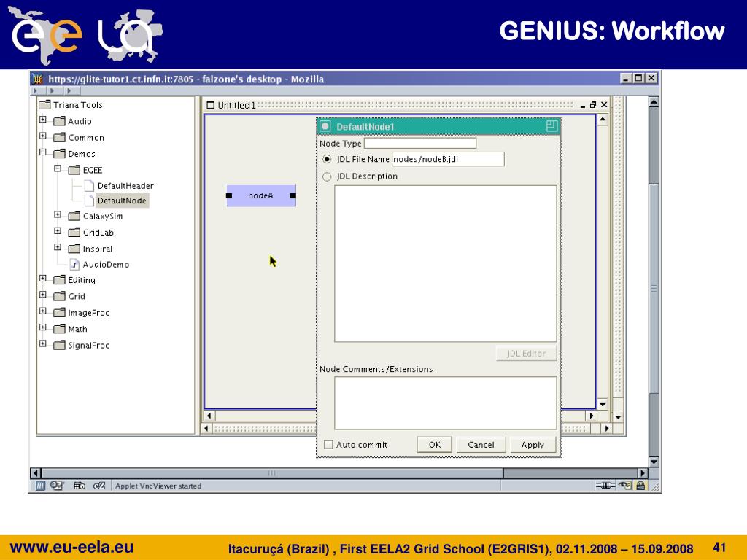Expand the Editing folder
This screenshot has height=560, width=747.
(43, 279)
